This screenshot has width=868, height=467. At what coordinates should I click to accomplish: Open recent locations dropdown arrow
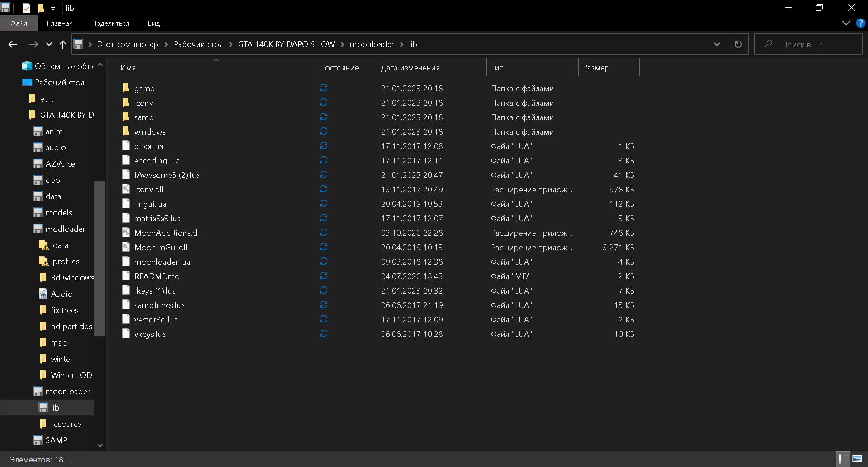(49, 44)
